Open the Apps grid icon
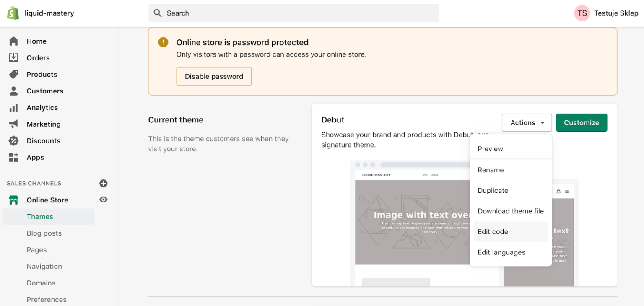 13,157
